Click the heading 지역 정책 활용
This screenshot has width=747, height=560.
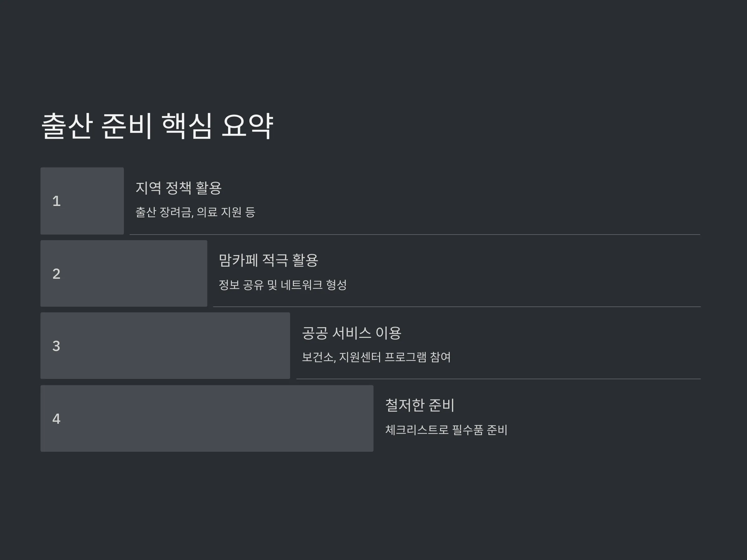click(x=179, y=188)
